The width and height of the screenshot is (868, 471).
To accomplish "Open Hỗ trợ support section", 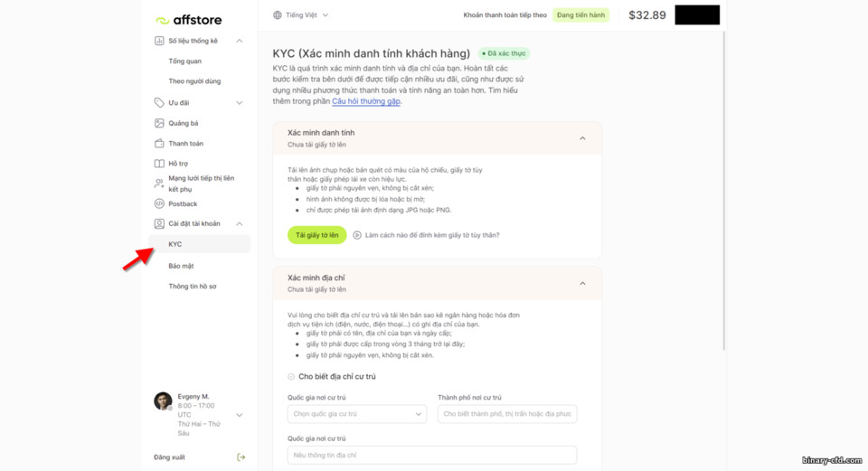I will (x=178, y=164).
